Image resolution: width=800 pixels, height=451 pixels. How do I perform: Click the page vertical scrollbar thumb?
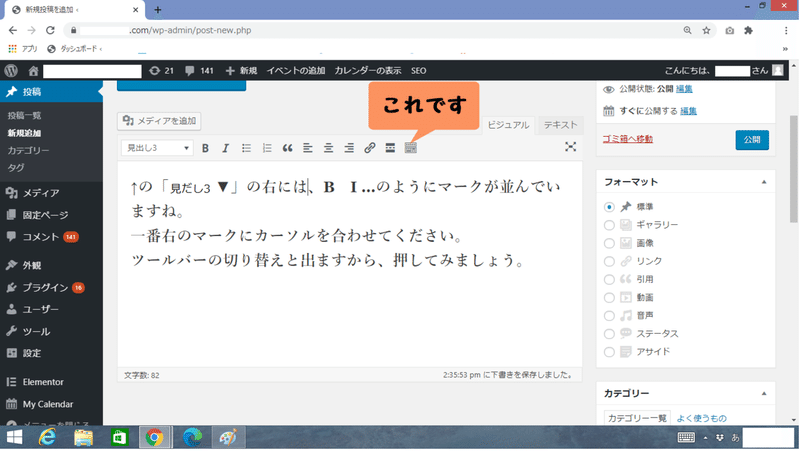(x=793, y=168)
